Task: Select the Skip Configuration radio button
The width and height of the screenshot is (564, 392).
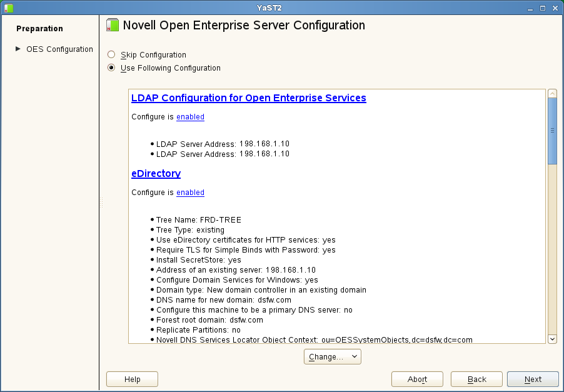Action: click(111, 55)
